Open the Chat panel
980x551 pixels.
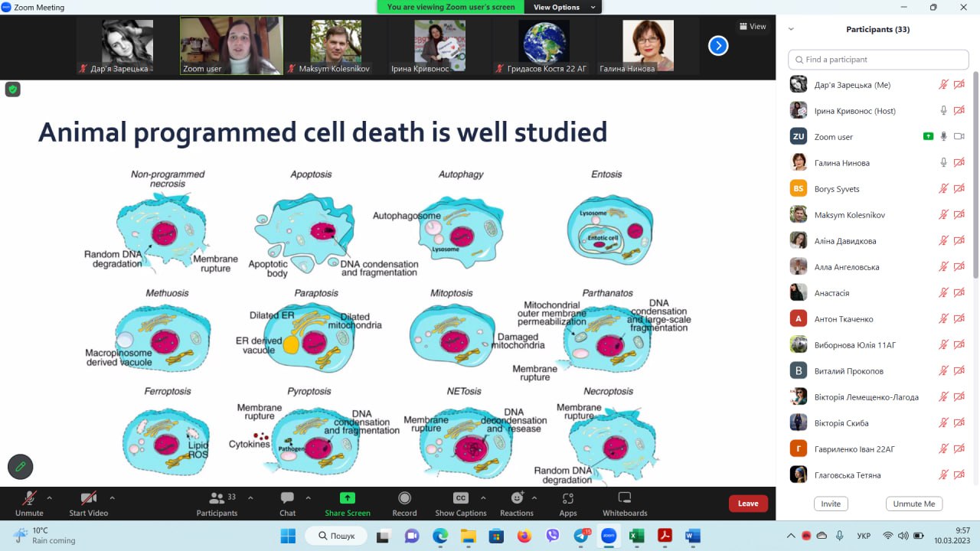click(287, 499)
